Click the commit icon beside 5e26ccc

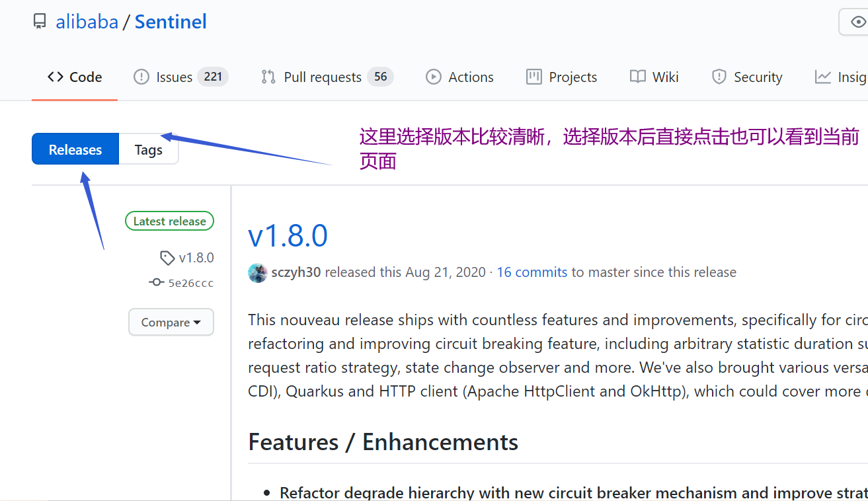pyautogui.click(x=155, y=282)
